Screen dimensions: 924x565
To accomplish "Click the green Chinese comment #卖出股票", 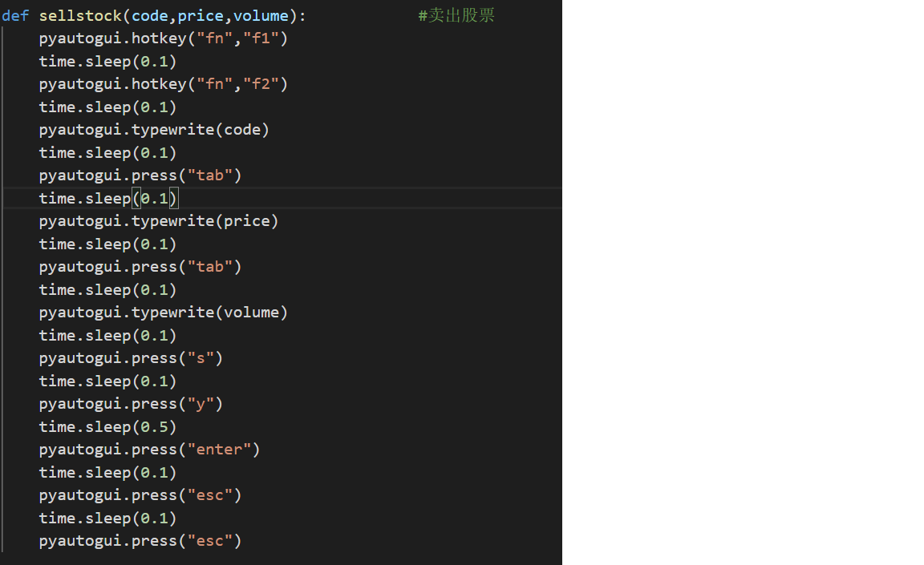I will (456, 16).
